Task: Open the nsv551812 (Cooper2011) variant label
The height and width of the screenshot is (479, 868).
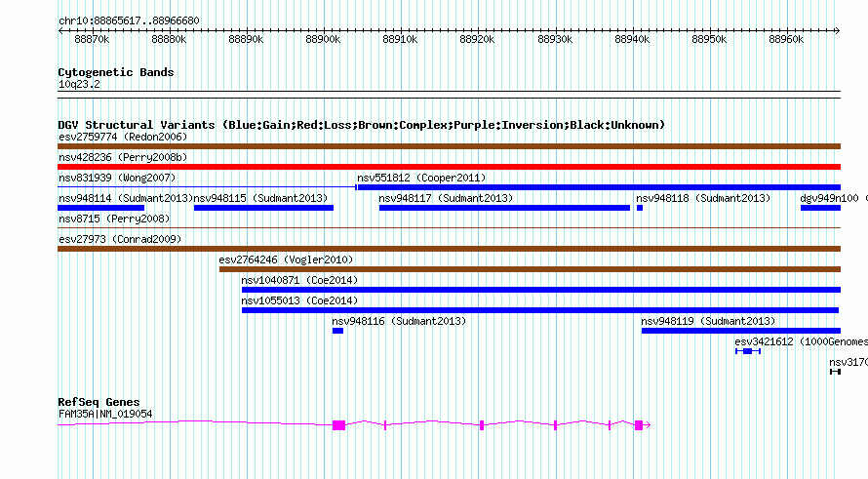Action: pyautogui.click(x=421, y=178)
